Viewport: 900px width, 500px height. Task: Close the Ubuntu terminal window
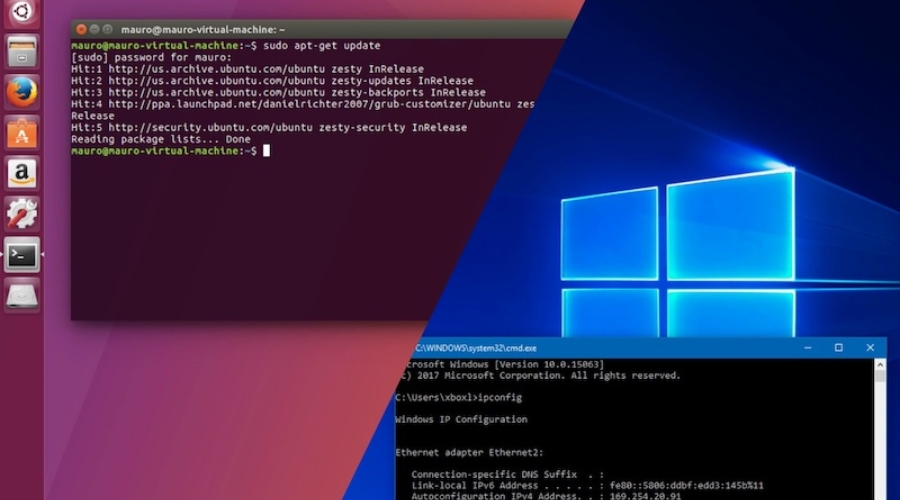81,30
